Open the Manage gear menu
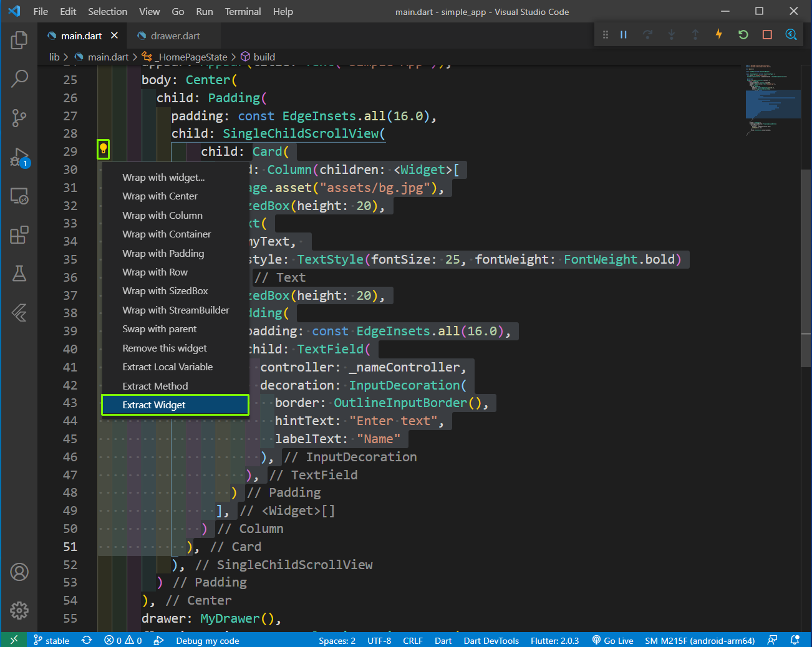Image resolution: width=812 pixels, height=647 pixels. point(19,610)
